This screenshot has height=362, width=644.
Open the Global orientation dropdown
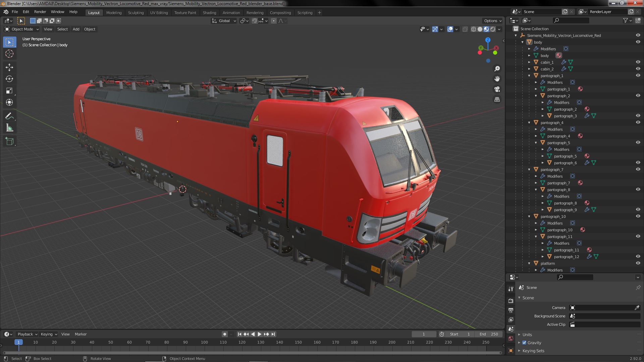click(224, 21)
